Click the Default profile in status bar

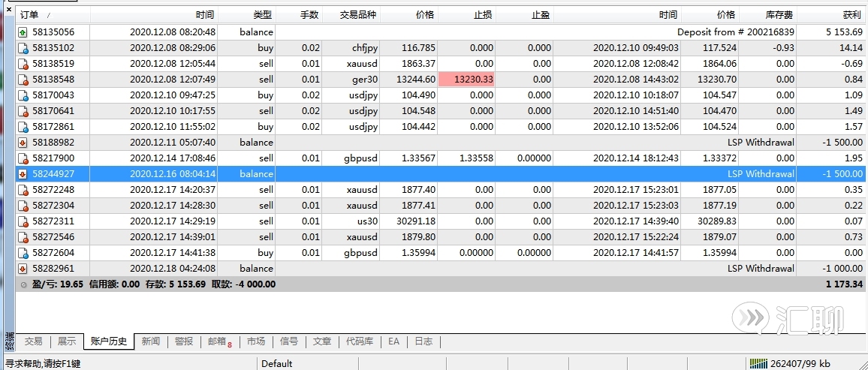pos(277,363)
